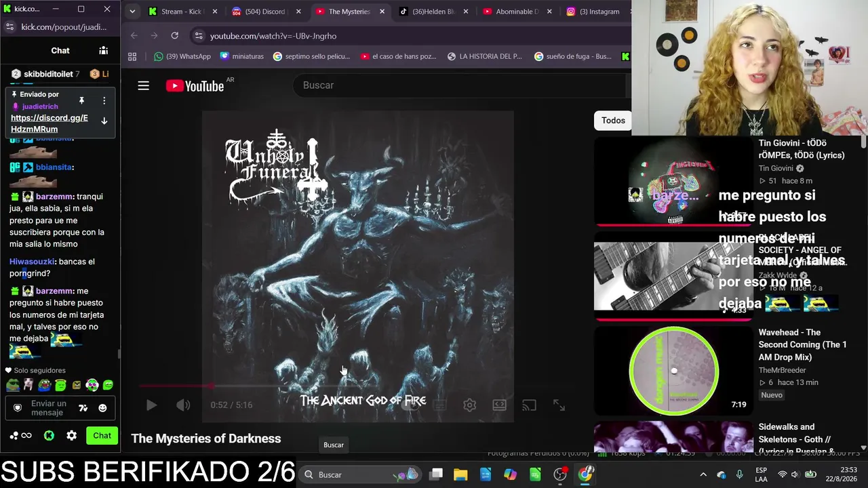The width and height of the screenshot is (868, 488).
Task: Open the sueño de fuga bookmark
Action: click(x=573, y=56)
